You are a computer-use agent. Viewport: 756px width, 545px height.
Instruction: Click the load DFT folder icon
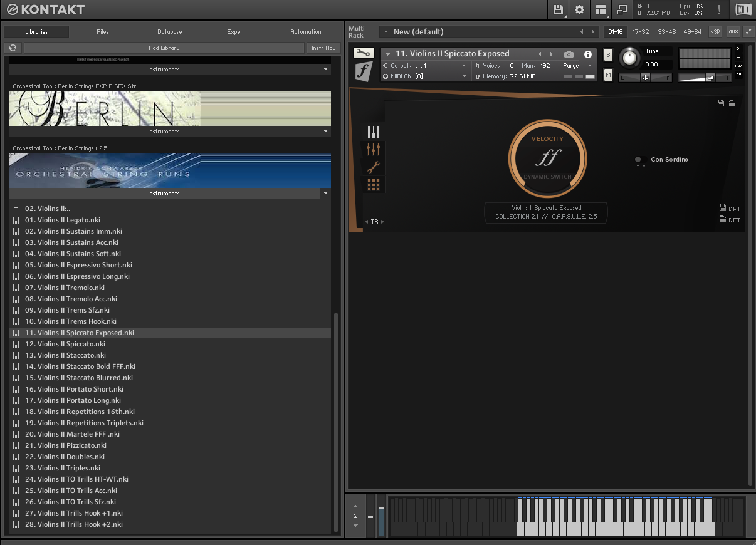click(722, 220)
